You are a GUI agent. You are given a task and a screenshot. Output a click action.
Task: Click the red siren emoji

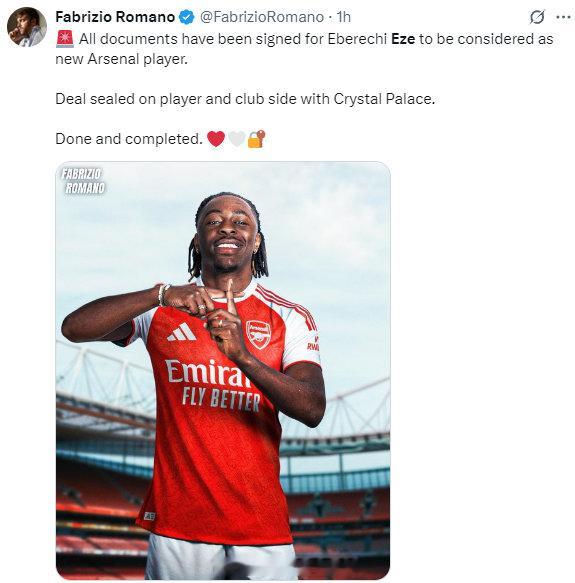65,39
